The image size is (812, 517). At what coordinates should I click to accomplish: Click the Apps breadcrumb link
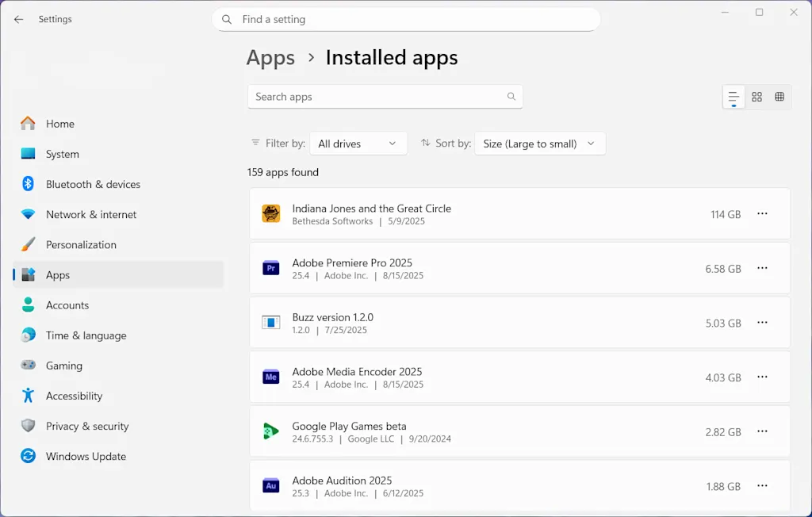(x=270, y=58)
